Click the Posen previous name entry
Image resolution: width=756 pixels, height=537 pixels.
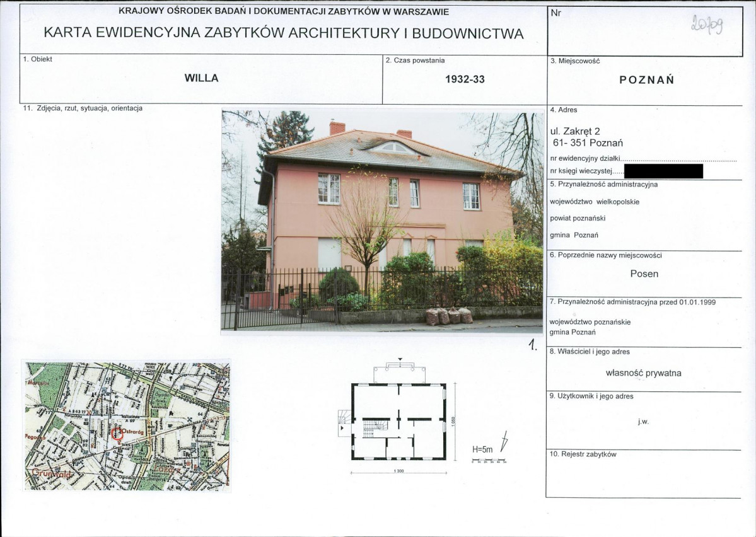pos(644,274)
